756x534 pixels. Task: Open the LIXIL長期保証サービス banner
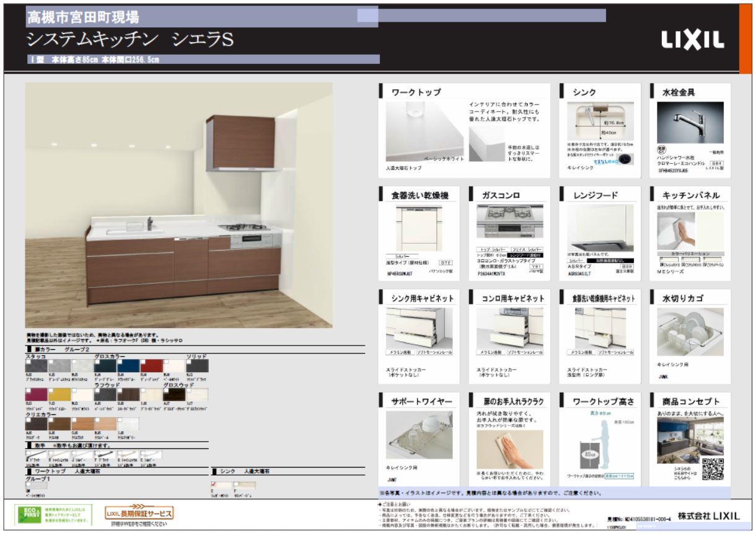(x=139, y=512)
